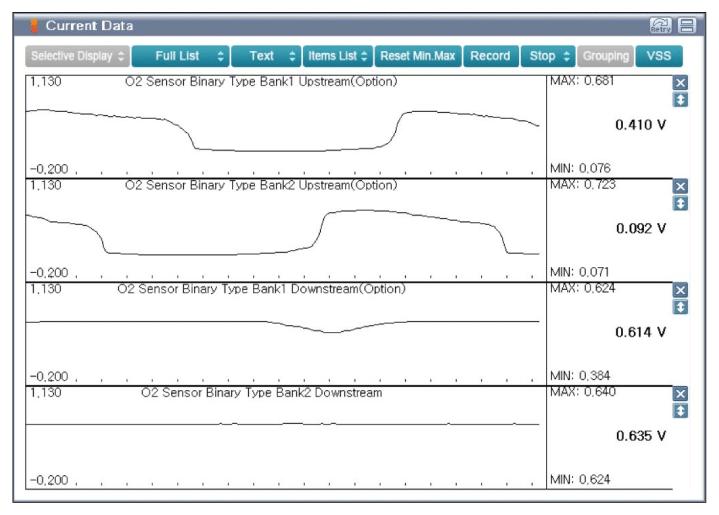The height and width of the screenshot is (515, 719).
Task: Click the window menu icon beside Retry
Action: tap(687, 25)
